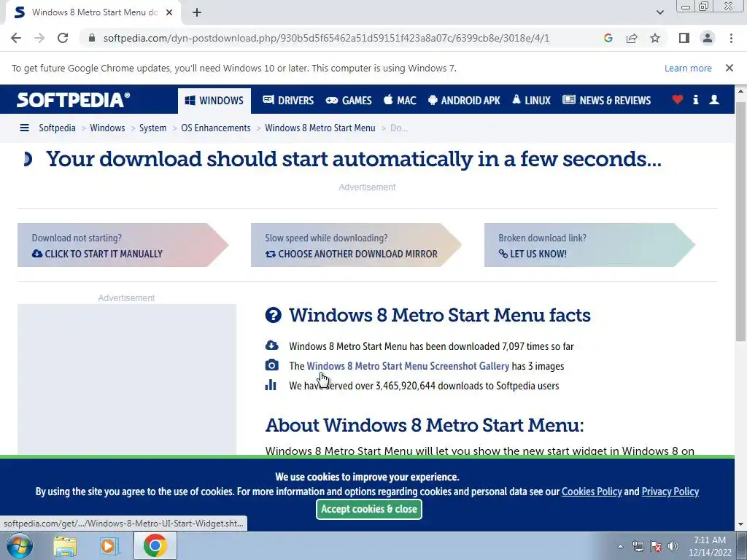Go to OS Enhancements breadcrumb

pos(216,128)
